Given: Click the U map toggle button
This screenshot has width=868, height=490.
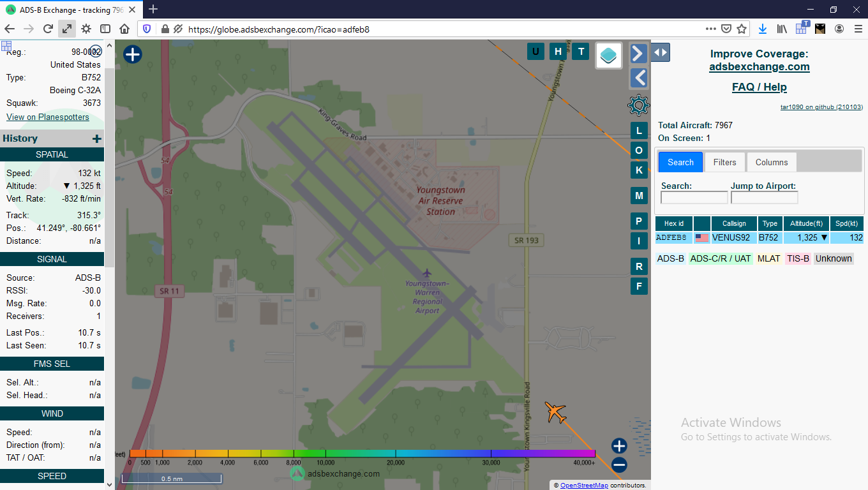Looking at the screenshot, I should point(535,52).
